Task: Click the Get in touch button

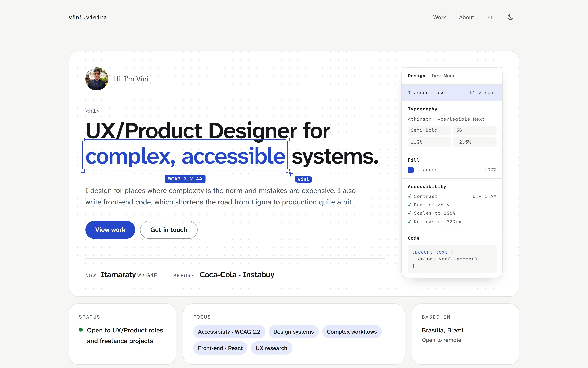Action: pos(169,230)
